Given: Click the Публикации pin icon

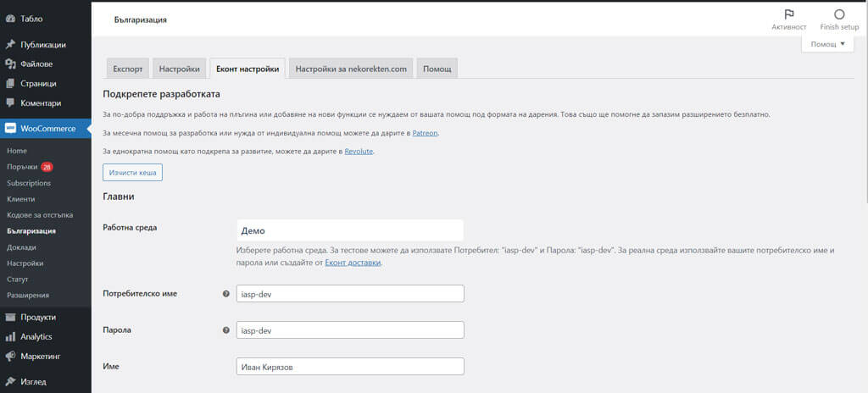Looking at the screenshot, I should (10, 45).
